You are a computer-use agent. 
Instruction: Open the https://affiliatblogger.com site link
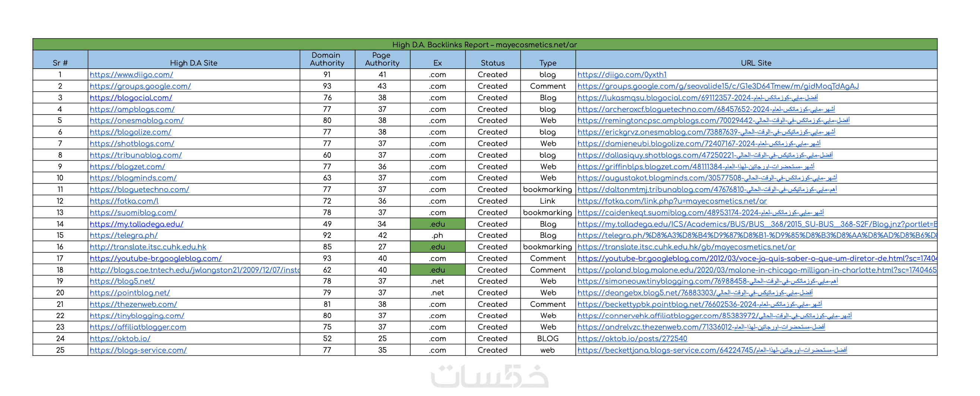(138, 327)
